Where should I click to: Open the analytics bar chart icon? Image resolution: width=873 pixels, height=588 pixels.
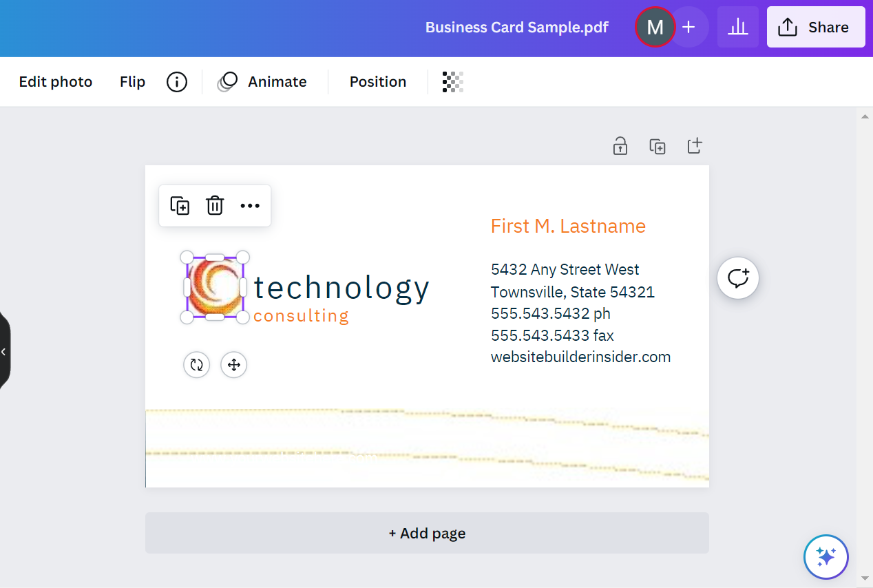[x=738, y=27]
